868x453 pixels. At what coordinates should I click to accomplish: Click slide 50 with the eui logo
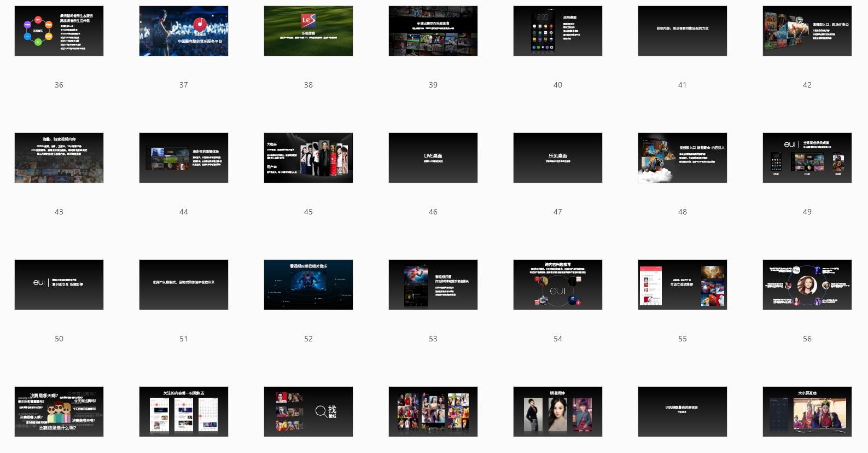(59, 285)
